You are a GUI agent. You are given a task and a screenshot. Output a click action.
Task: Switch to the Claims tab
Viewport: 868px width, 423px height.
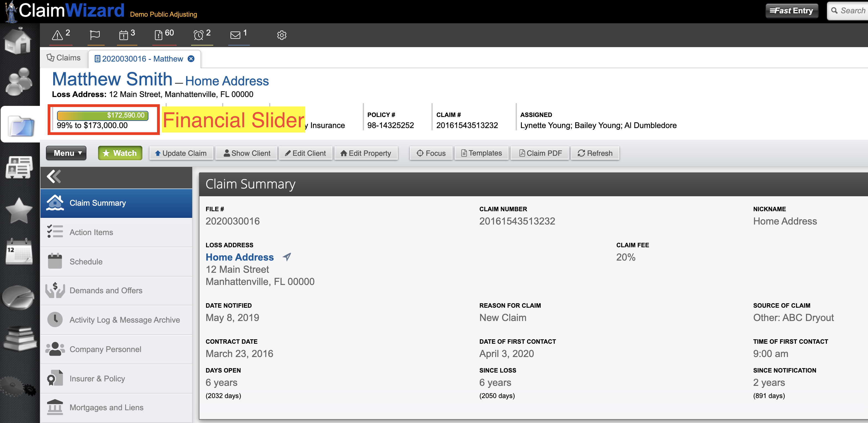pyautogui.click(x=64, y=58)
